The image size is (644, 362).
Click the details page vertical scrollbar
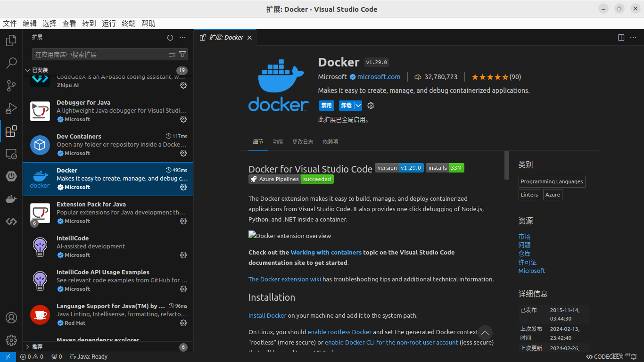click(507, 165)
